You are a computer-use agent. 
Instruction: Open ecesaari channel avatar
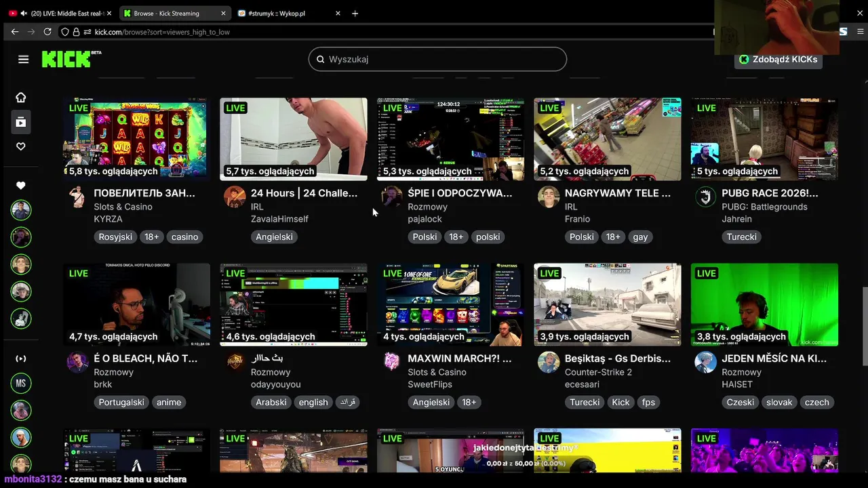pyautogui.click(x=549, y=362)
